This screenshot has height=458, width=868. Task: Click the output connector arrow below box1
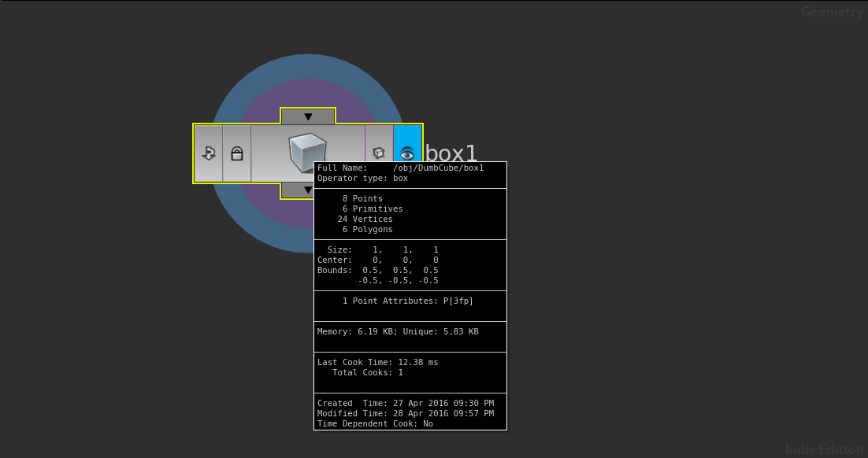(x=297, y=190)
